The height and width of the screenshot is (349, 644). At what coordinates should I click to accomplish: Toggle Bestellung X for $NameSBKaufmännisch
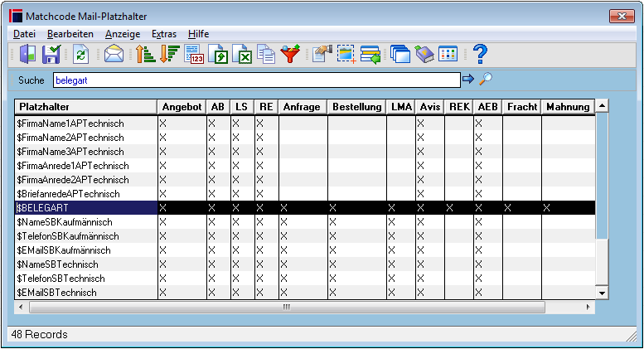click(332, 222)
